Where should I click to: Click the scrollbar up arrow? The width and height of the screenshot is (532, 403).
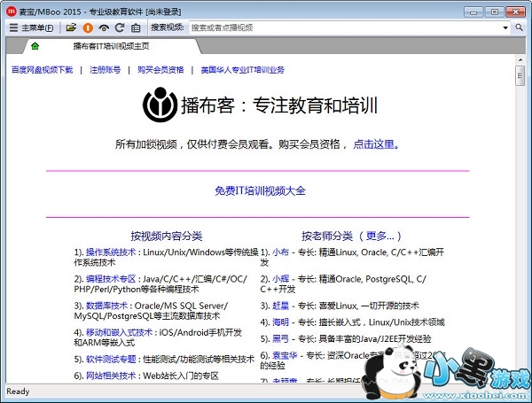[x=520, y=60]
